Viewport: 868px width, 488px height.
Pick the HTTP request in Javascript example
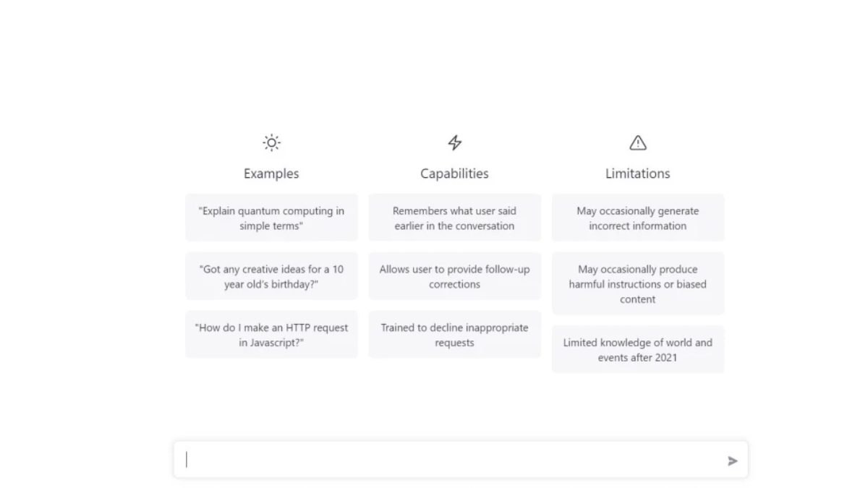(271, 335)
